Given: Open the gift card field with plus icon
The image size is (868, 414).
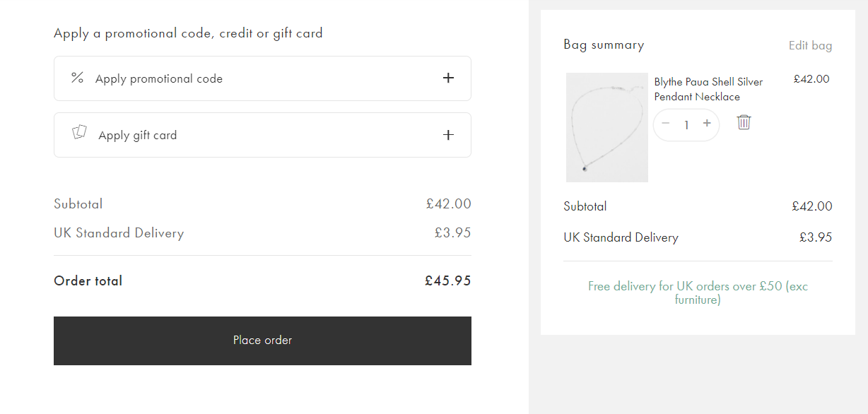Looking at the screenshot, I should pyautogui.click(x=448, y=134).
